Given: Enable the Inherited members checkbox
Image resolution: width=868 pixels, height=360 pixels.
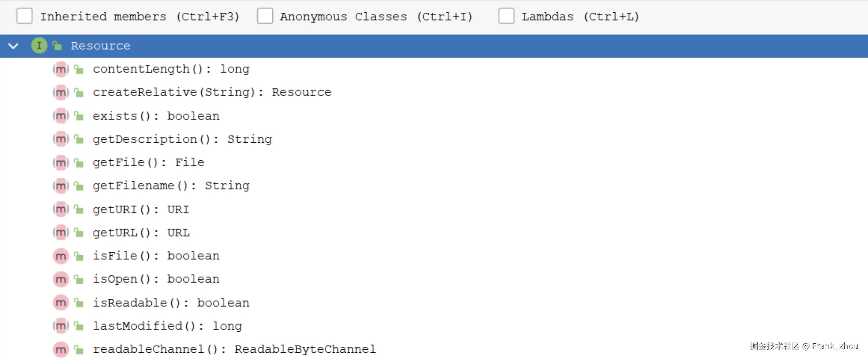Looking at the screenshot, I should tap(25, 16).
